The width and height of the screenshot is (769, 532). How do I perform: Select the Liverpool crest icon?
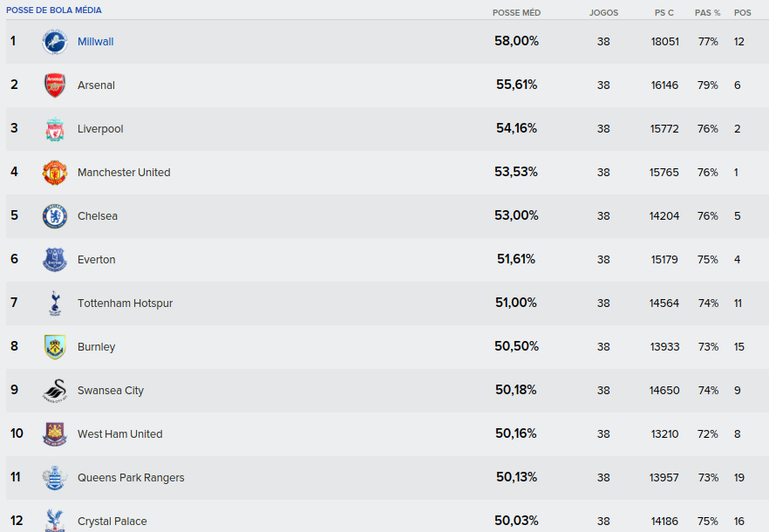(54, 129)
